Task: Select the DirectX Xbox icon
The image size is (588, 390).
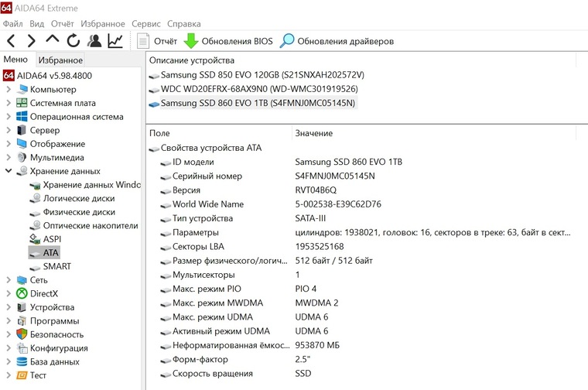Action: (x=22, y=293)
